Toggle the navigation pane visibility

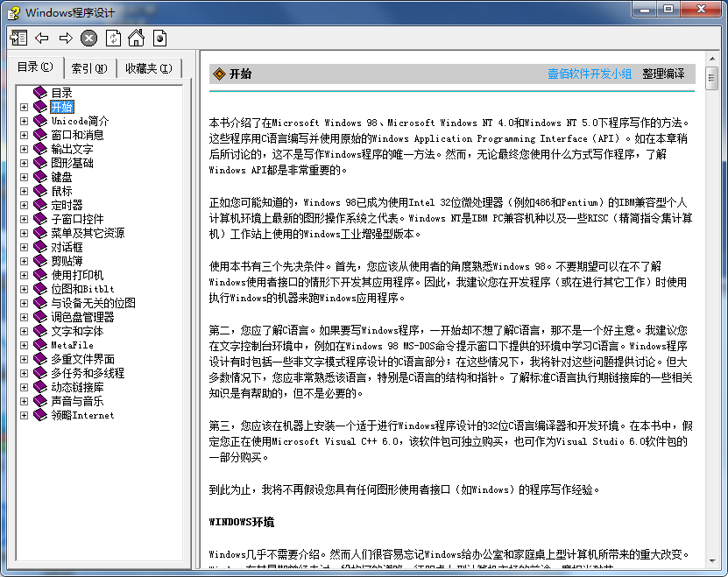(19, 37)
